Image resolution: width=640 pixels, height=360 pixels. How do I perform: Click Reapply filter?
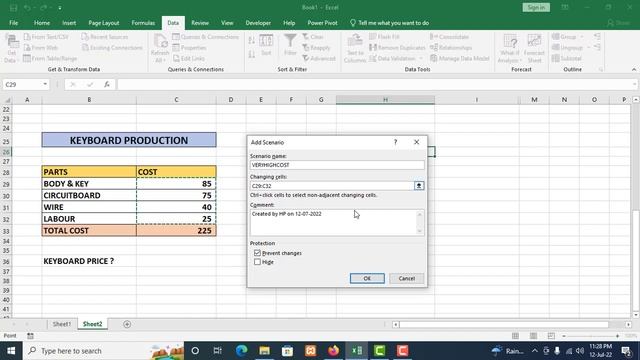316,48
